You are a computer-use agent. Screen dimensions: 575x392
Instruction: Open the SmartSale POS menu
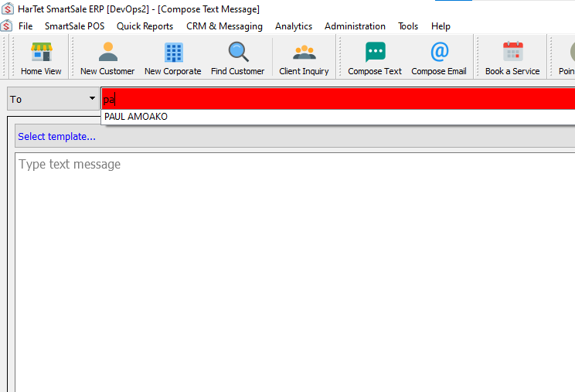click(x=74, y=26)
